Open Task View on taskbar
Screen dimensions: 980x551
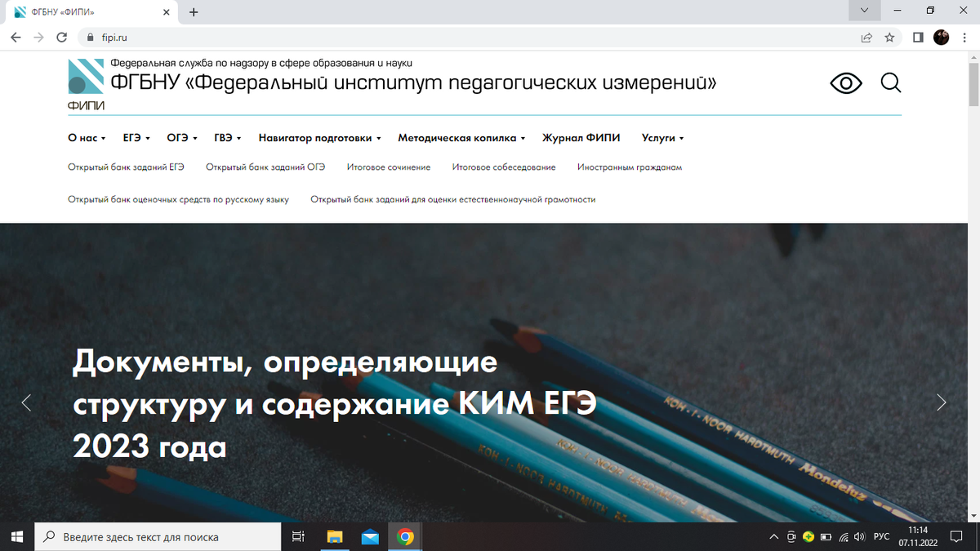298,536
